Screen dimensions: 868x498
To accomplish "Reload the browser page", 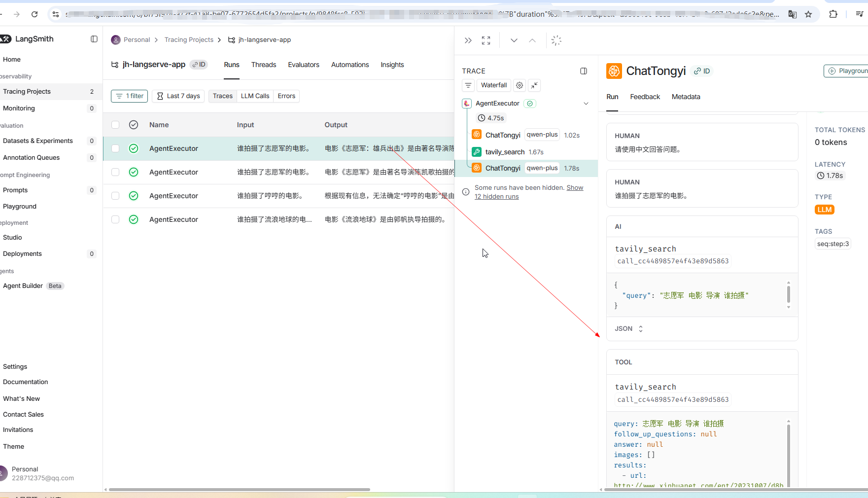I will [35, 14].
